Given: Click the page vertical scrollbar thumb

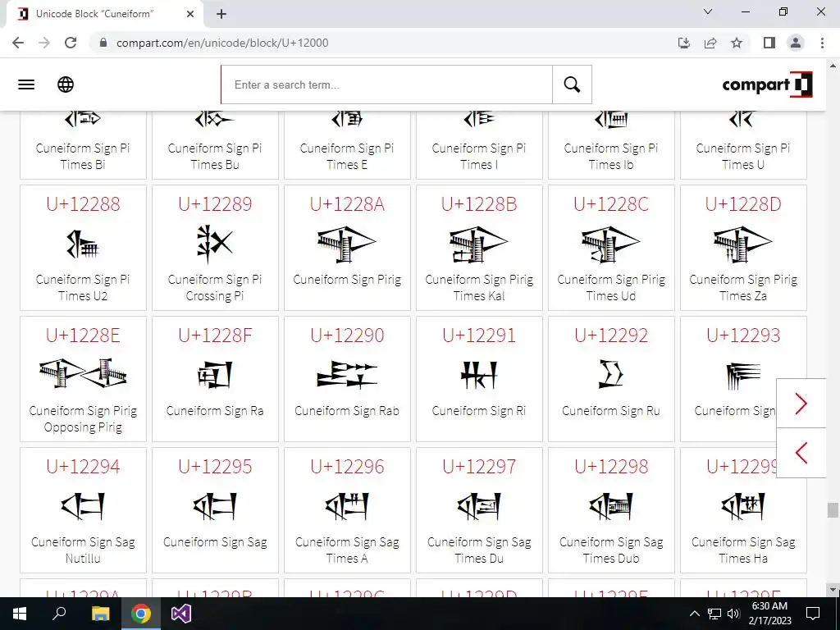Looking at the screenshot, I should pyautogui.click(x=833, y=510).
